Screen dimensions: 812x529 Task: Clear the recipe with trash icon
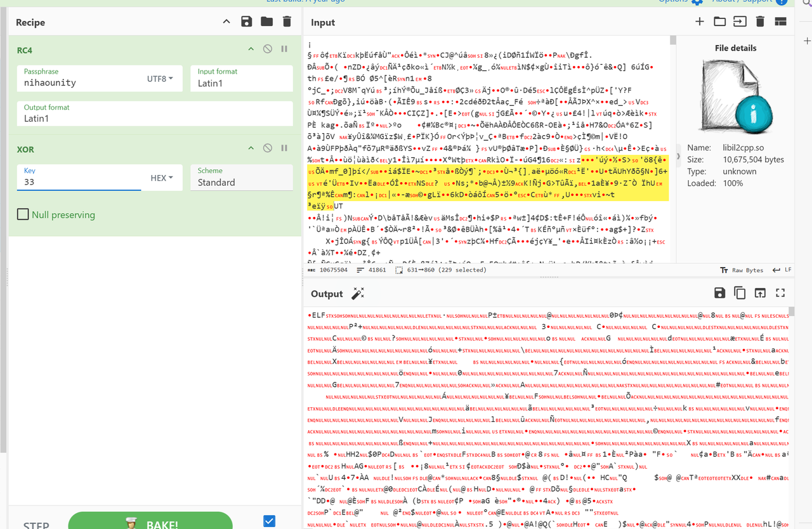point(287,22)
